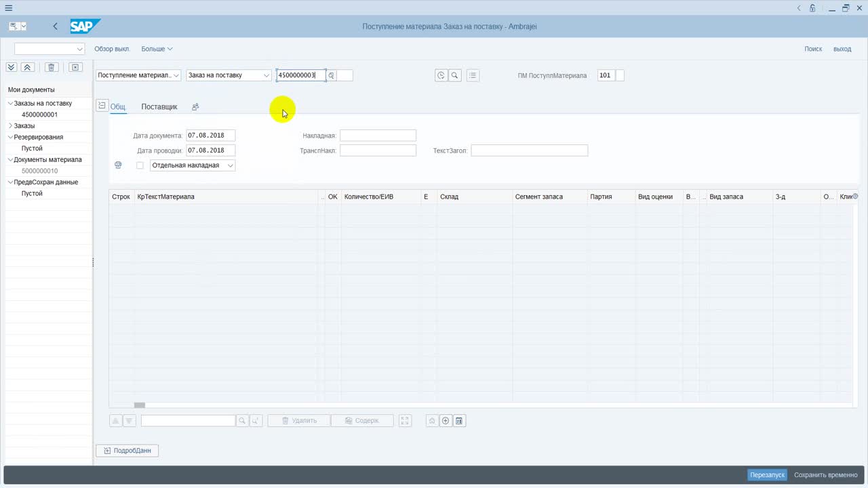Click the 'Дата документа' date field
Screen dimensions: 868x488
pyautogui.click(x=211, y=136)
